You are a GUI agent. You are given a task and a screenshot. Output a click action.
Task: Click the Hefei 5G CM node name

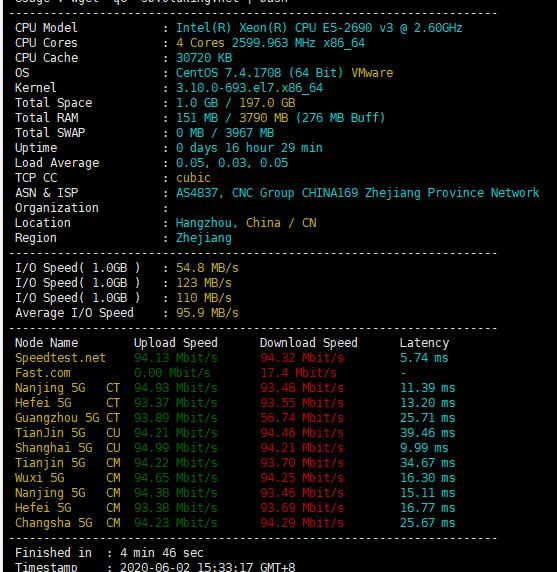pyautogui.click(x=67, y=507)
